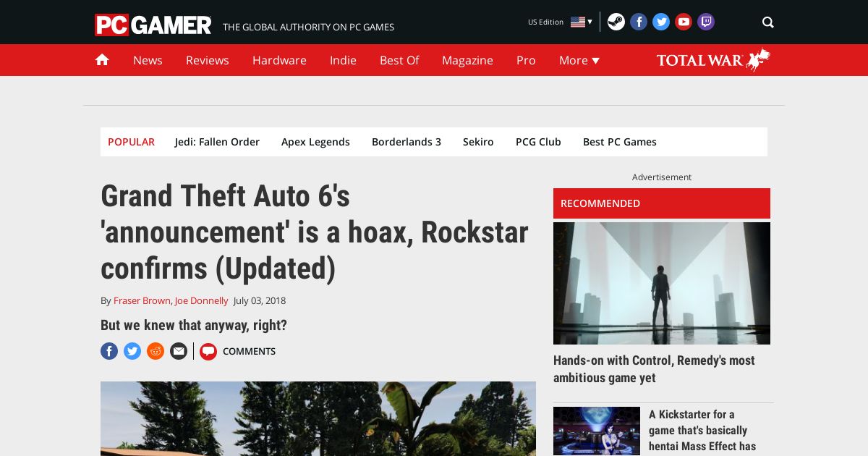Click the Total War sponsor logo
Screen dimensions: 868x456
pos(712,60)
